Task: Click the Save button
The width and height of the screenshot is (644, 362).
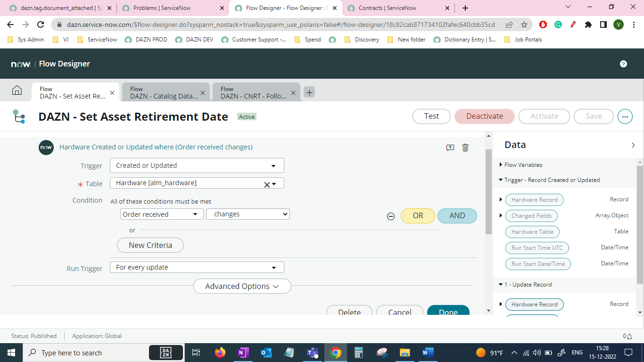Action: click(x=594, y=116)
